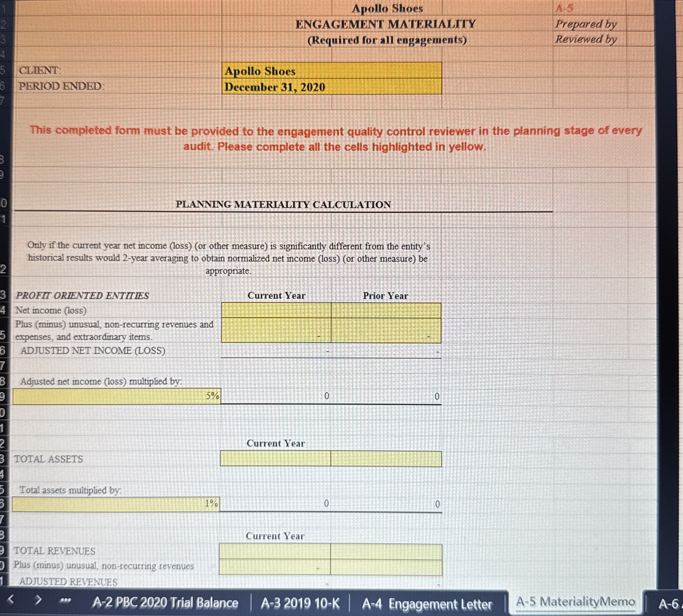Click the previous sheet arrow
The width and height of the screenshot is (683, 616).
(x=11, y=600)
